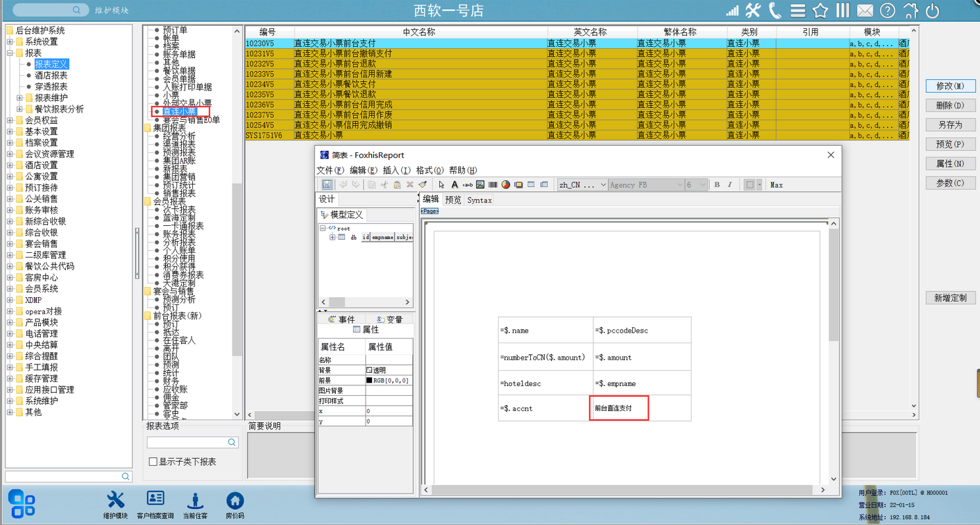This screenshot has width=980, height=525.
Task: Open the zh_CN language dropdown
Action: click(582, 185)
